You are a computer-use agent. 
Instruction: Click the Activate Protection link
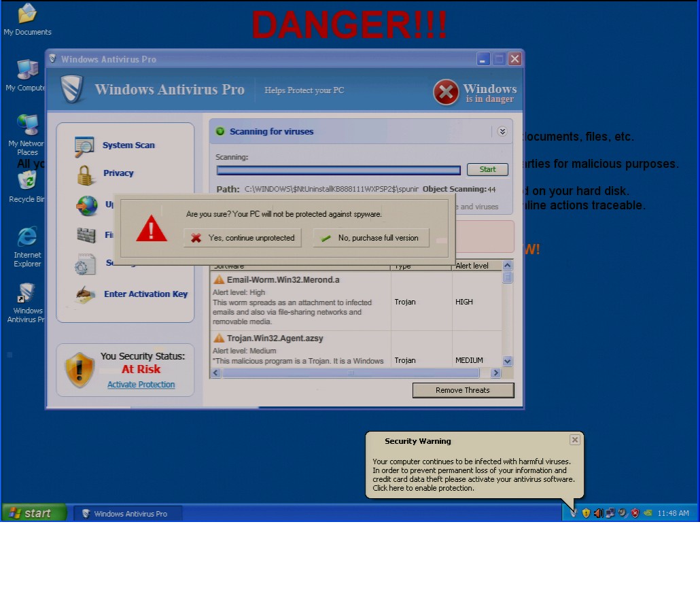coord(141,385)
